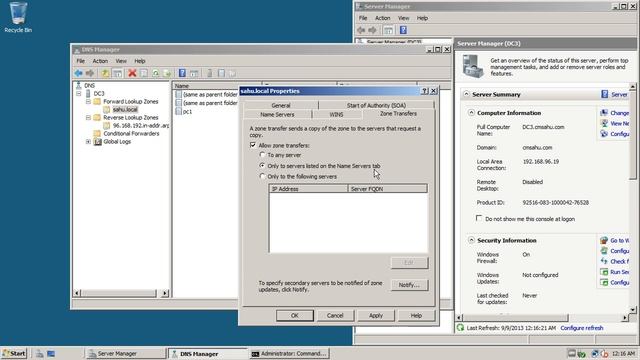Viewport: 640px width, 360px height.
Task: Click IP Address column header in server list
Action: (x=308, y=189)
